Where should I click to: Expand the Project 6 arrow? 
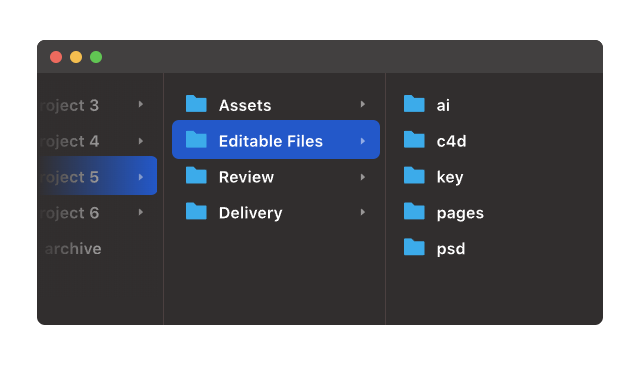[141, 212]
